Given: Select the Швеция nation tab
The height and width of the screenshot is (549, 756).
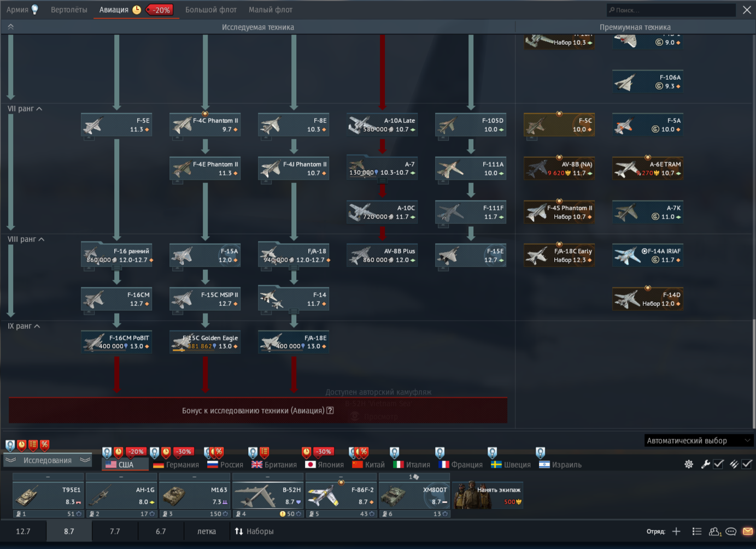Looking at the screenshot, I should click(511, 465).
